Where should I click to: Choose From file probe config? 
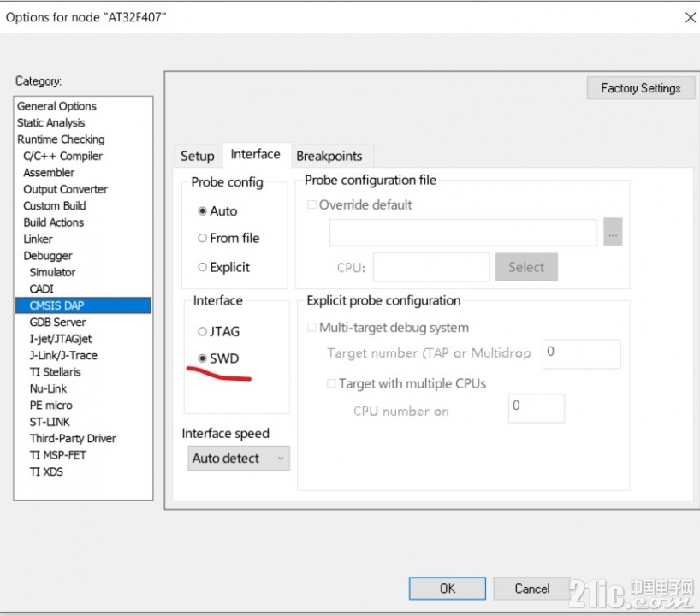[228, 238]
